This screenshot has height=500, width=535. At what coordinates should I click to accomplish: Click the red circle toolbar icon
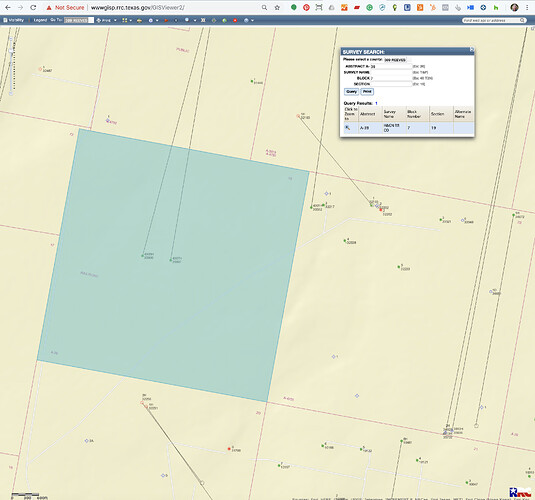pyautogui.click(x=235, y=20)
